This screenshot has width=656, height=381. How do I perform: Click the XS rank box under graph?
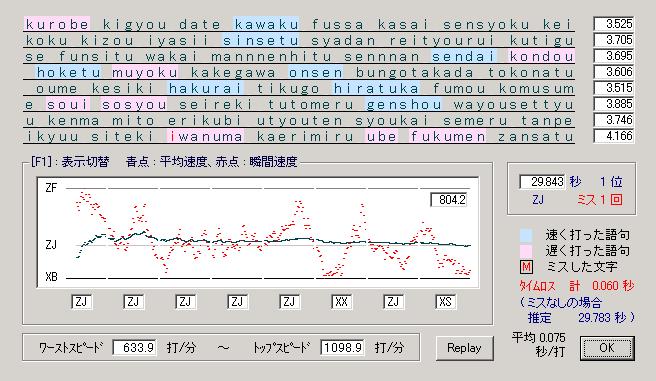point(445,302)
